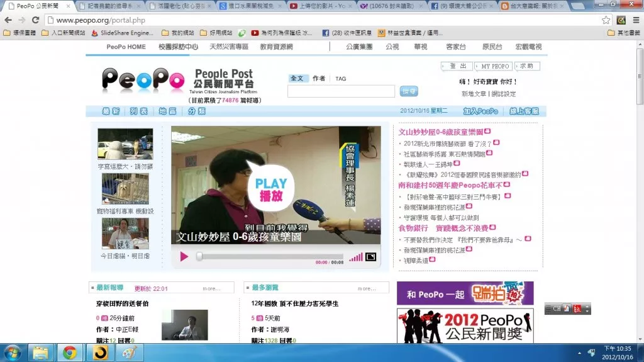Open the 列表 section tab
644x362 pixels.
139,111
